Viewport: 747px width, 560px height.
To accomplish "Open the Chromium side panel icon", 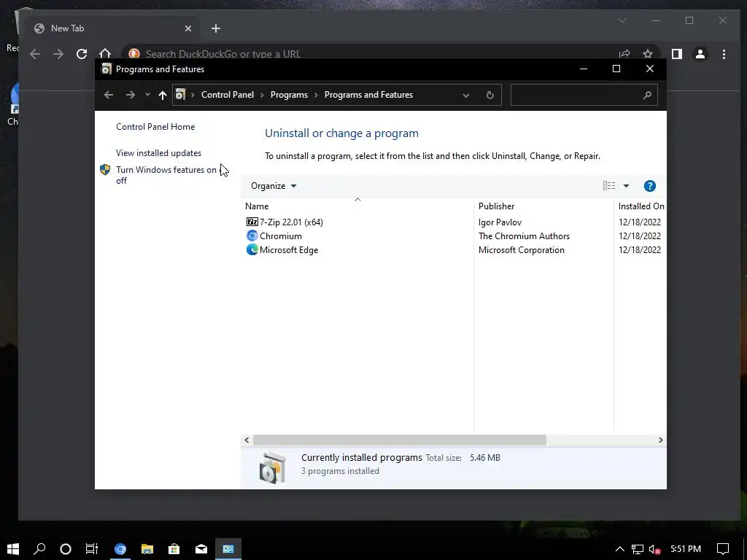I will point(676,54).
